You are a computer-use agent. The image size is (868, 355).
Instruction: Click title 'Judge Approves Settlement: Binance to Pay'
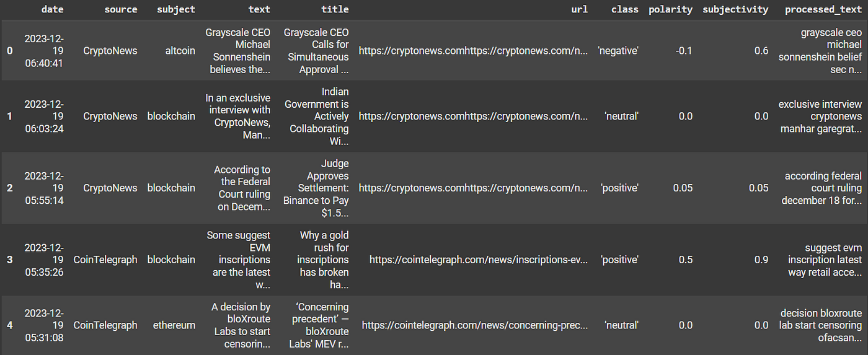316,188
